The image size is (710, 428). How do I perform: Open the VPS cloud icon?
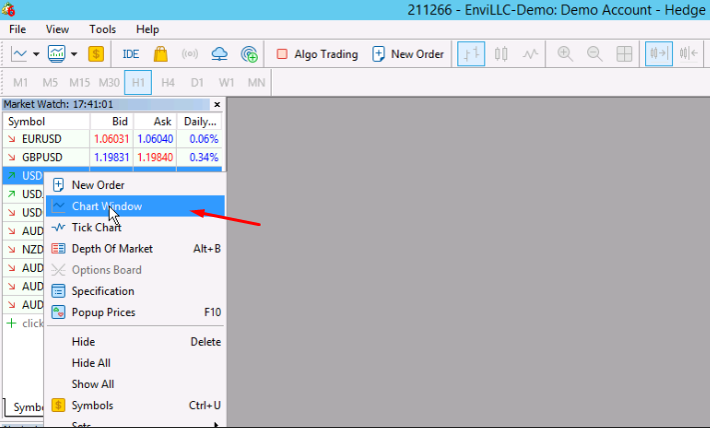point(219,54)
